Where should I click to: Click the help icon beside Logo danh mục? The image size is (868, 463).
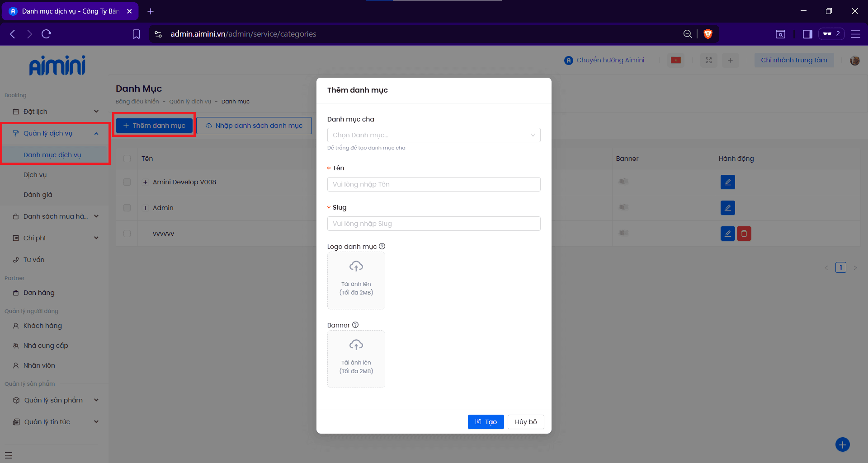click(382, 247)
